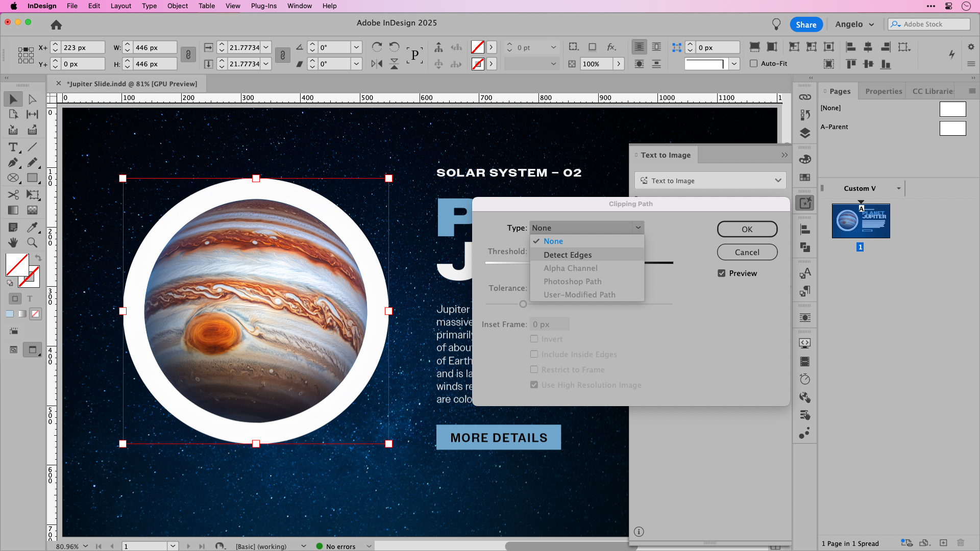
Task: Disable the Preview checkbox
Action: coord(722,273)
